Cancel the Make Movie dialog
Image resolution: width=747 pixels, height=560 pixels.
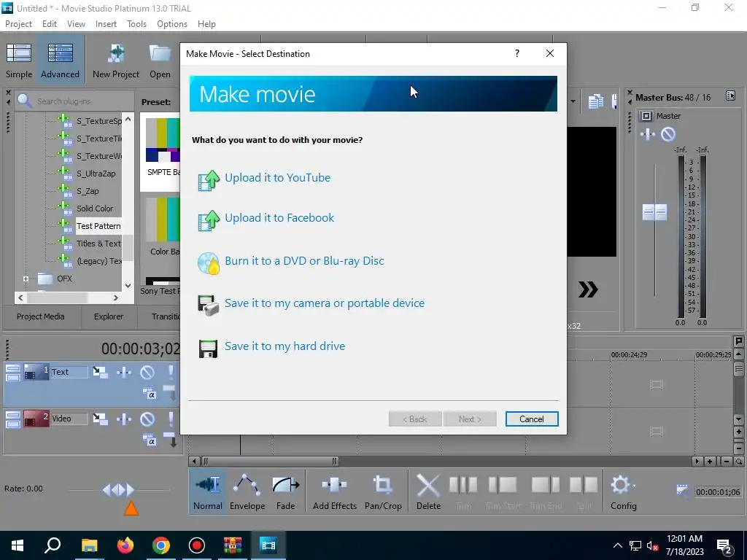(x=531, y=419)
